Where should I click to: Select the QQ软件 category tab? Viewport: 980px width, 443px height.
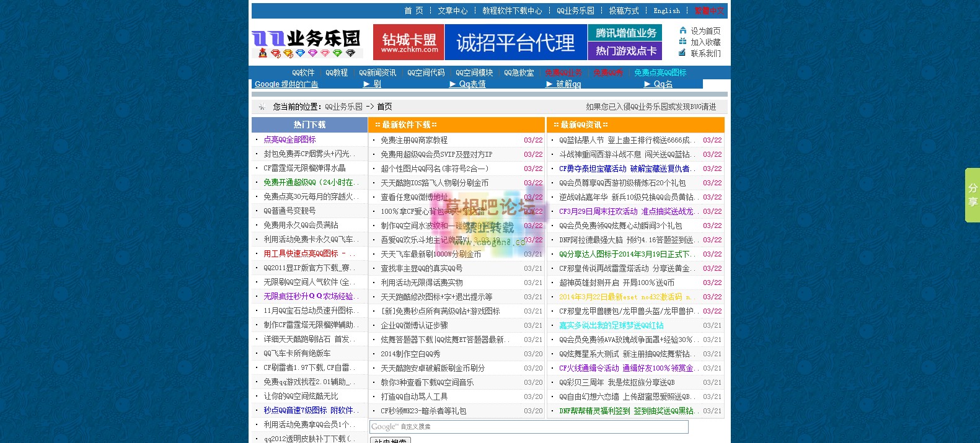pos(303,72)
